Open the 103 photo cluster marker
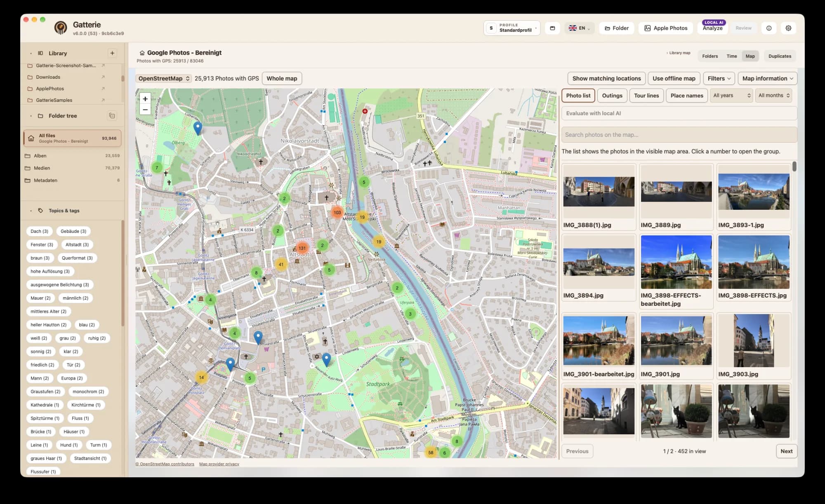Screen dimensions: 825x504 [337, 213]
